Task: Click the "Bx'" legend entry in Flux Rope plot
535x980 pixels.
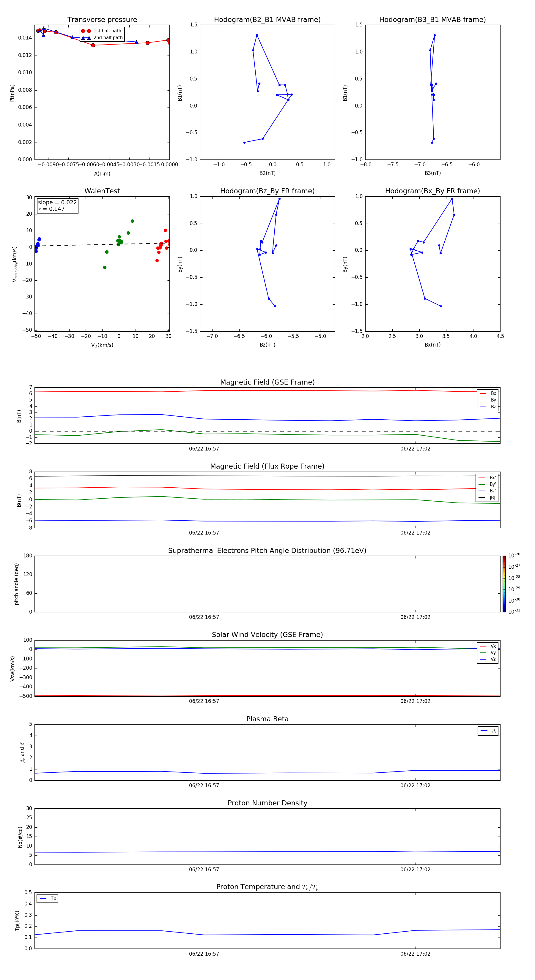Action: 487,478
